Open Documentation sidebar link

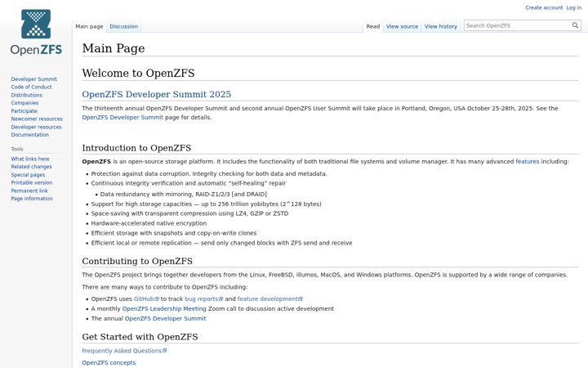point(29,134)
